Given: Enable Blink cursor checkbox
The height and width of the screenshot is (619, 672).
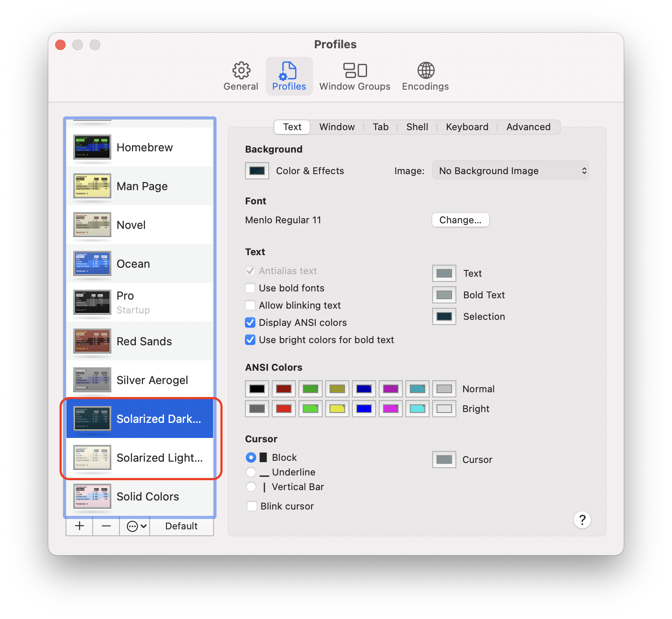Looking at the screenshot, I should (x=252, y=506).
